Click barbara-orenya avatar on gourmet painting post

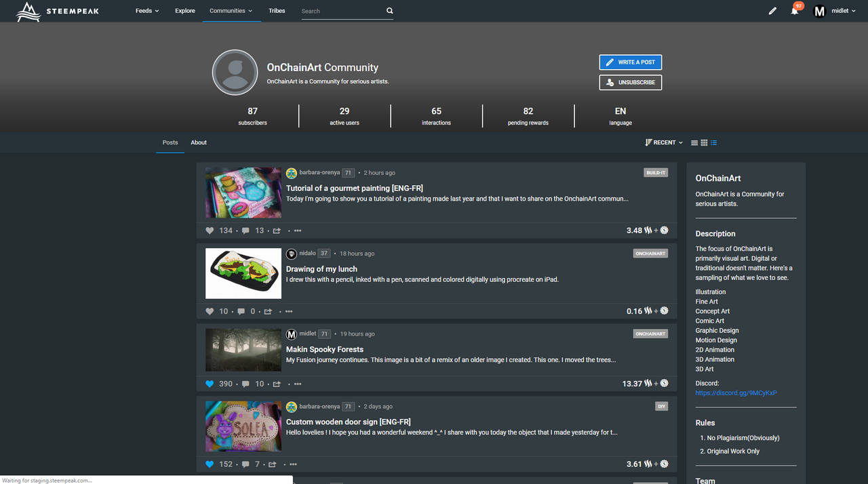tap(292, 173)
